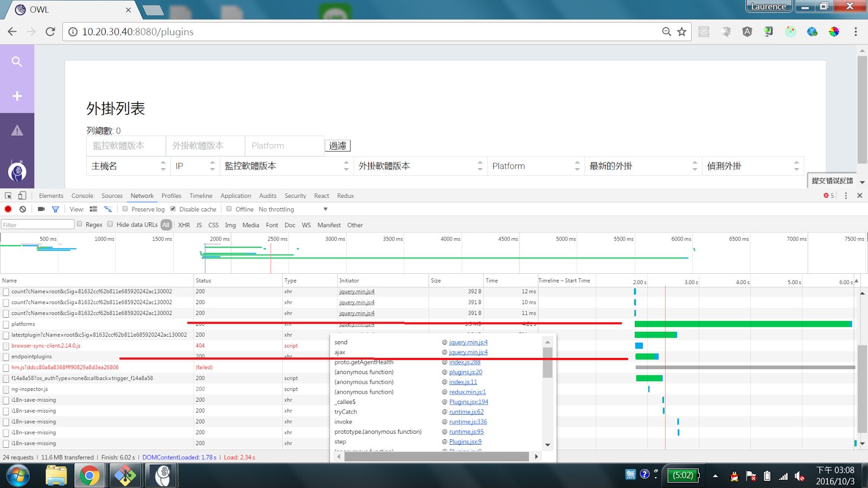This screenshot has width=868, height=488.
Task: Sort by 偵測外掛 column arrows
Action: click(796, 166)
